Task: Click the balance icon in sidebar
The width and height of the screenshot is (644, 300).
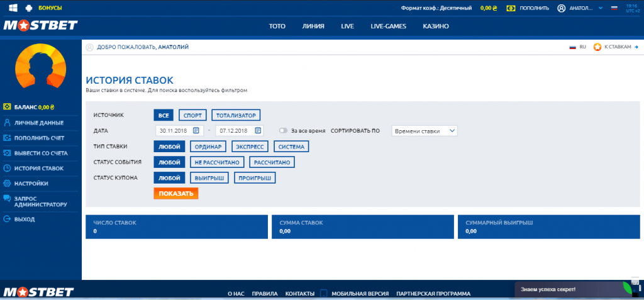Action: tap(6, 107)
